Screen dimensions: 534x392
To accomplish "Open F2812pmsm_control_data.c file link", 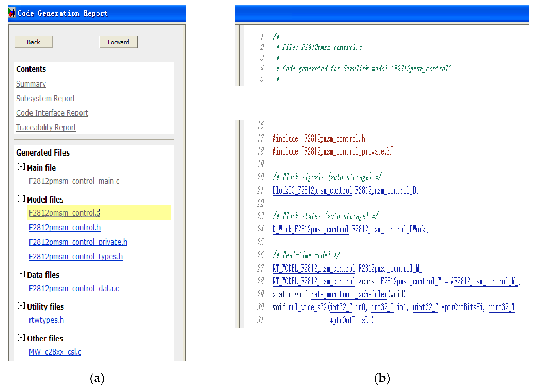I will pos(74,288).
